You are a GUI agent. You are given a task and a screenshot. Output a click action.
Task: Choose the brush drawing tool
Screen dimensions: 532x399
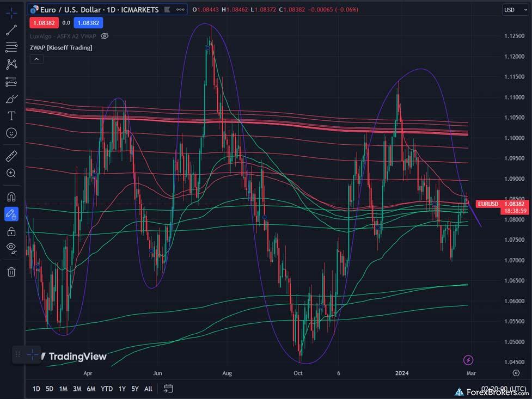(11, 99)
